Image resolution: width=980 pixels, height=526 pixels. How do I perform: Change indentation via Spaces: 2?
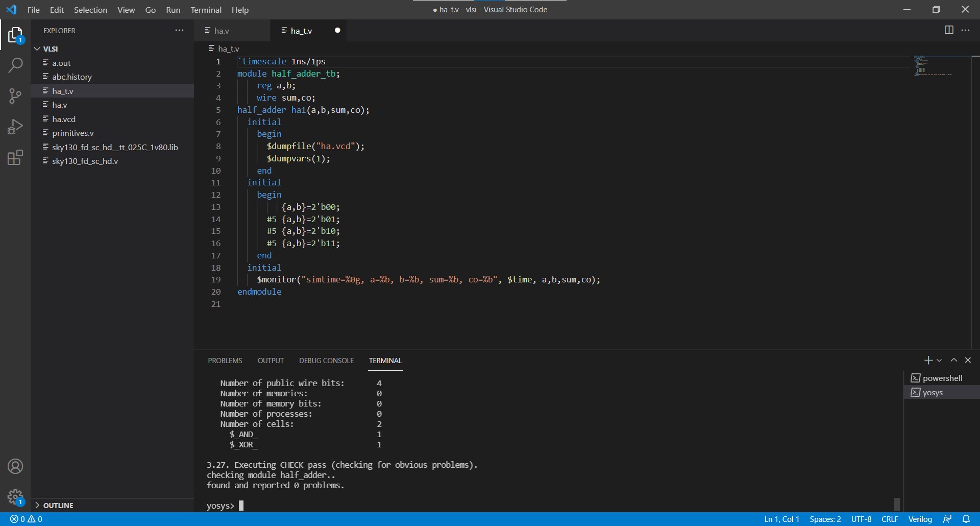[x=825, y=519]
